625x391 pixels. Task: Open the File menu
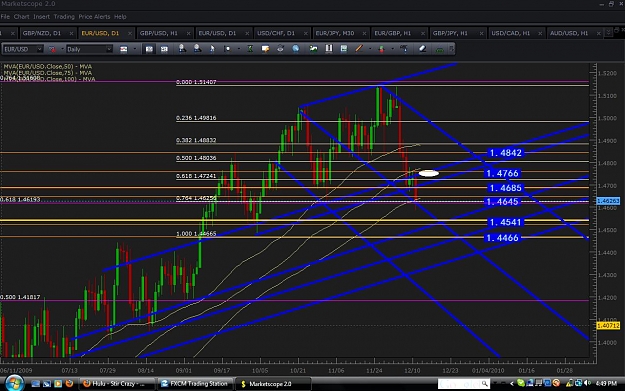(x=5, y=17)
